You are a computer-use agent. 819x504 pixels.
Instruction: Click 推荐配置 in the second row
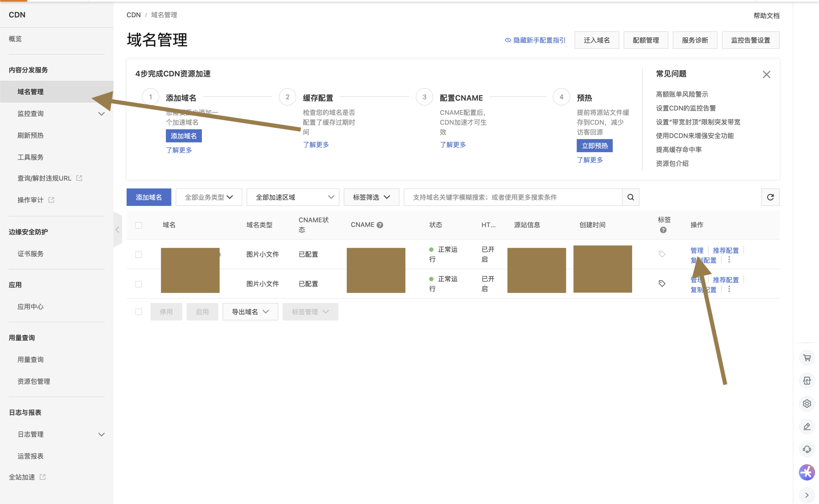point(726,280)
